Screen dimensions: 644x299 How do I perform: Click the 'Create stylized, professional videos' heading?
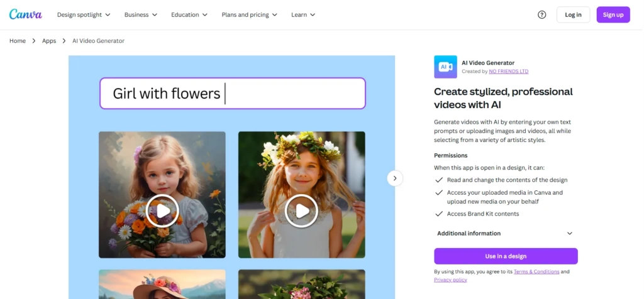click(503, 98)
